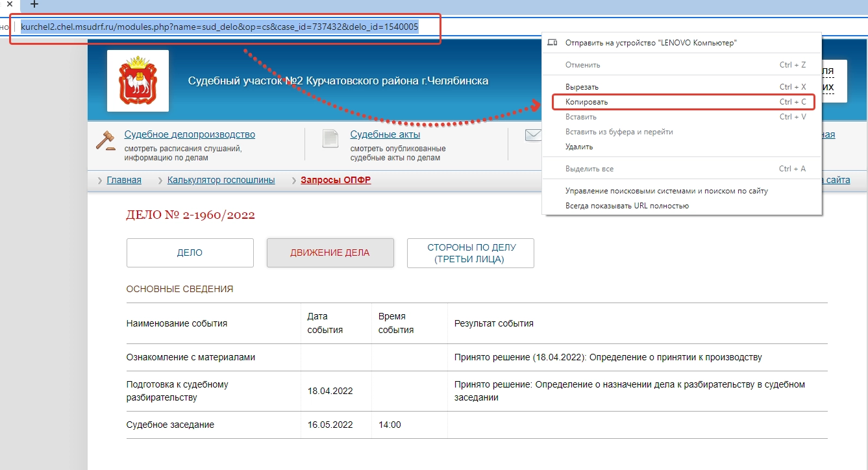Click the ОСНОВНЫЕ СВЕДЕНИЯ section heading

pyautogui.click(x=180, y=289)
